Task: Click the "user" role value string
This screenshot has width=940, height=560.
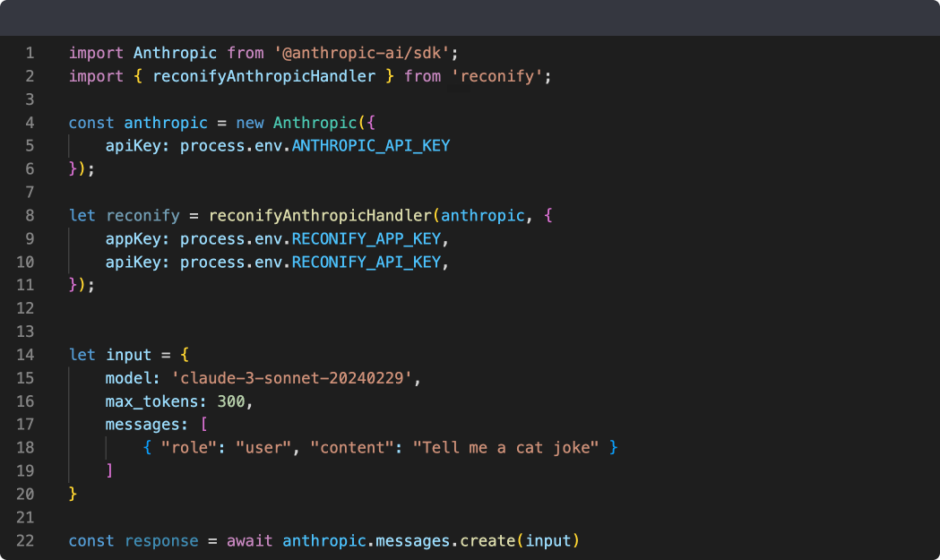Action: [x=267, y=447]
